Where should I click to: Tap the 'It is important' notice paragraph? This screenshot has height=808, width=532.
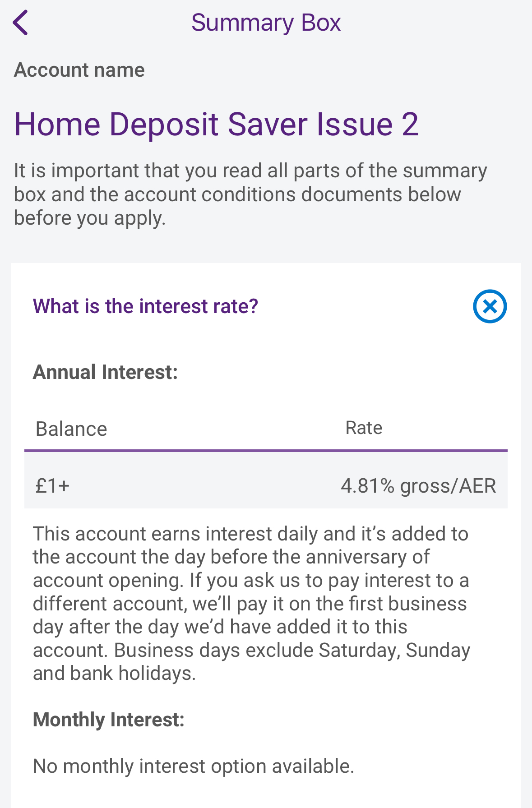250,194
